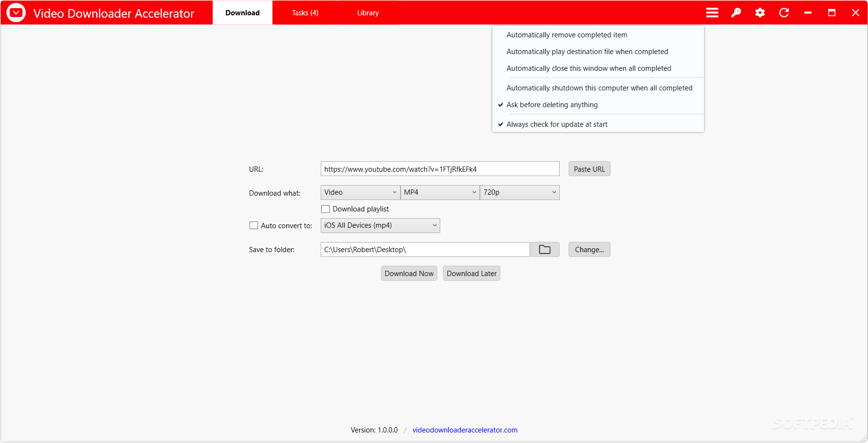Viewport: 868px width, 443px height.
Task: Click the Paste URL button
Action: pos(589,169)
